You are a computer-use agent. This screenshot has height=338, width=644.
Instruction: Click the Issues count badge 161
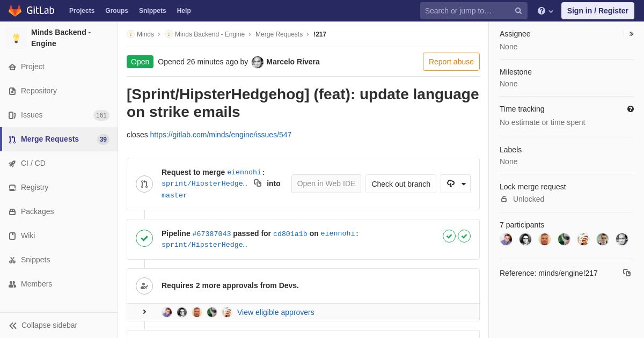(101, 115)
